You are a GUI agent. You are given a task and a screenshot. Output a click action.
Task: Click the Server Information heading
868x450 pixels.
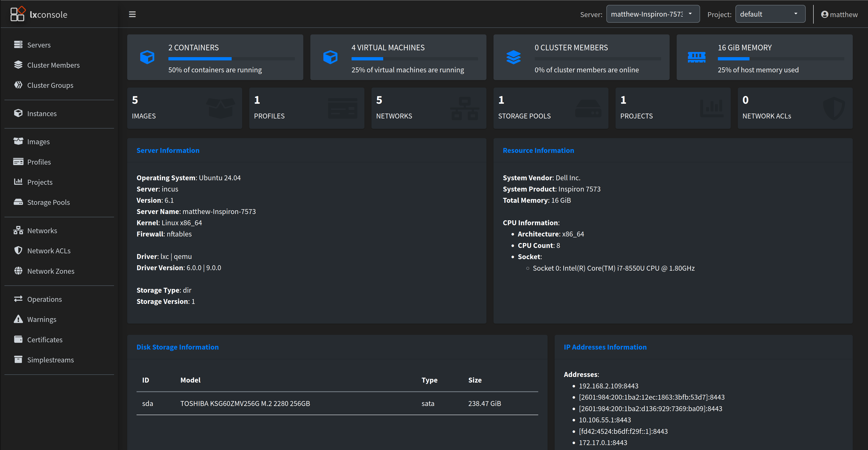(168, 151)
